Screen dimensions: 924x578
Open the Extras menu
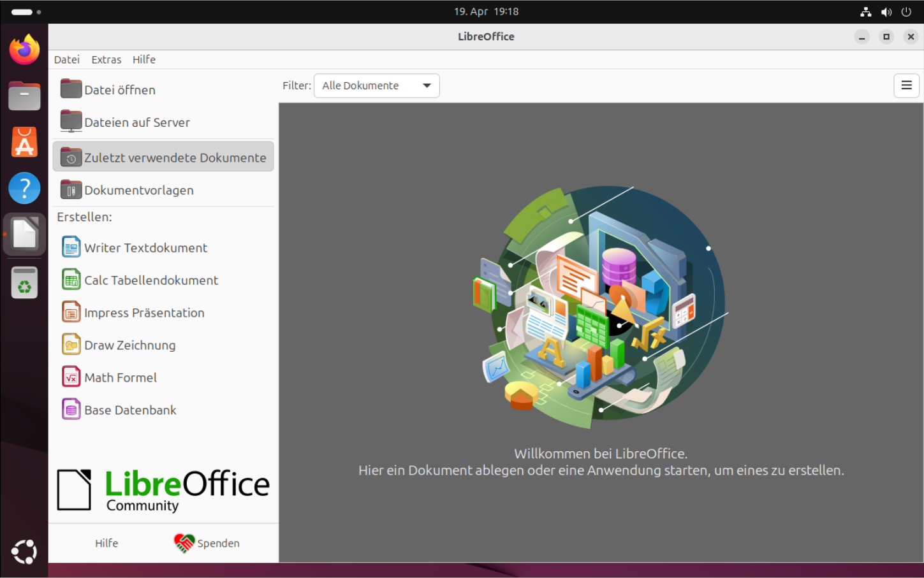click(x=106, y=59)
